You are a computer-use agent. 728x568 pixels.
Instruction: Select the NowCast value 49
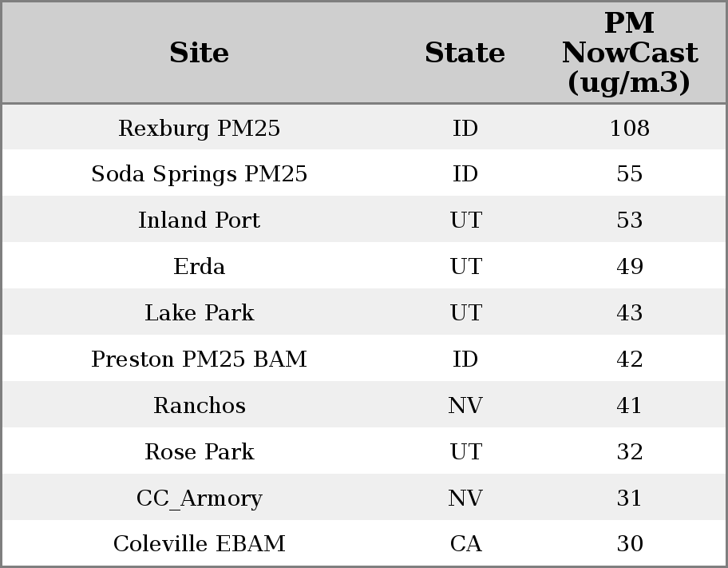(629, 267)
